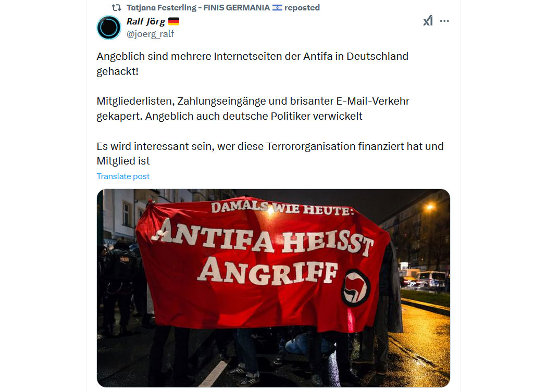Click paragraph starting Angeblich sind mehrere
The height and width of the screenshot is (392, 547).
coord(253,64)
